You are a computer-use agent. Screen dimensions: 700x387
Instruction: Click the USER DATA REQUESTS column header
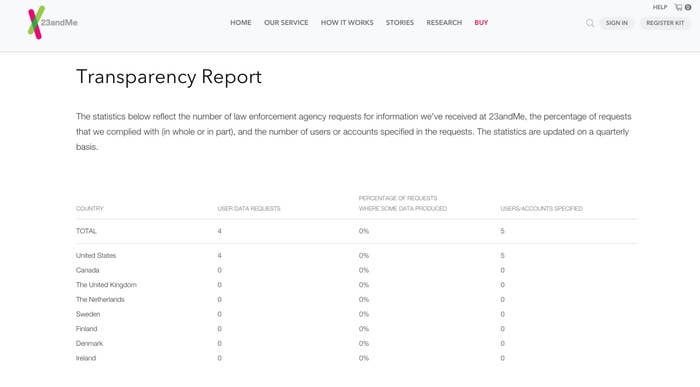249,208
